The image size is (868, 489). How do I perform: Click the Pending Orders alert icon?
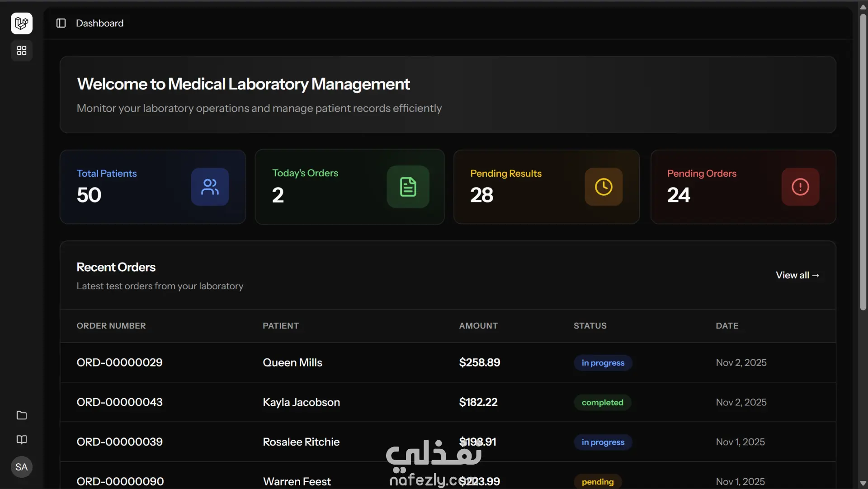click(800, 187)
